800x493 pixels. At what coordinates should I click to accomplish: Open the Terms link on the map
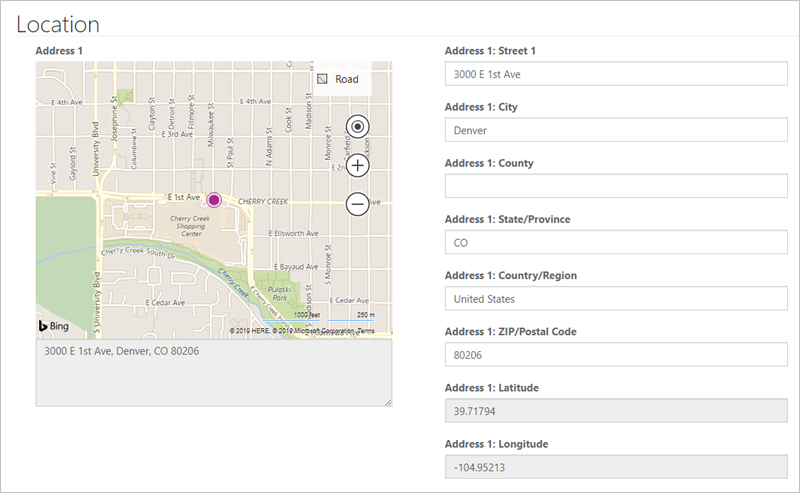(366, 331)
